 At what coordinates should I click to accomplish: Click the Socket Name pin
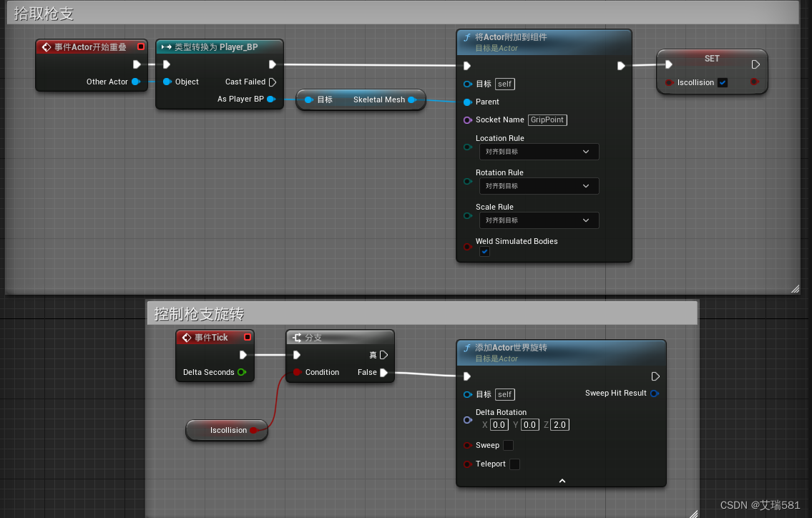pyautogui.click(x=468, y=120)
